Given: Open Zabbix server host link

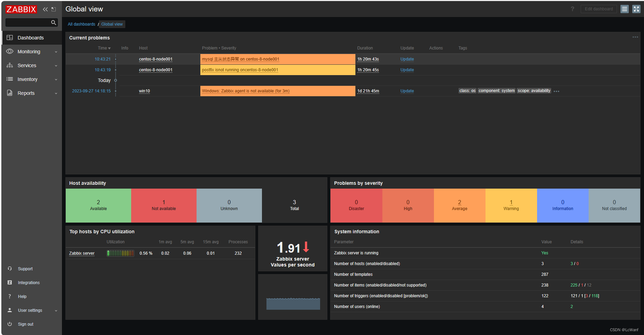Looking at the screenshot, I should (x=82, y=253).
